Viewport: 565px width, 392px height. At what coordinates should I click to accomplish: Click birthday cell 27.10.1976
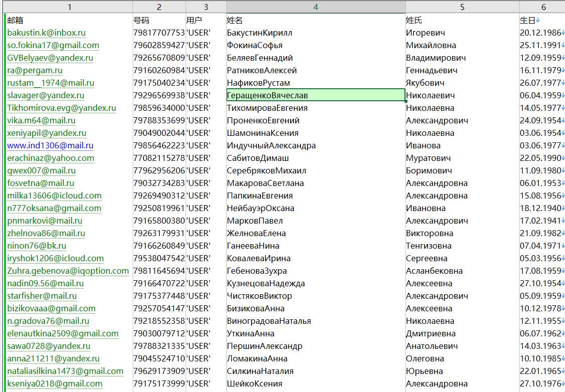click(x=542, y=383)
